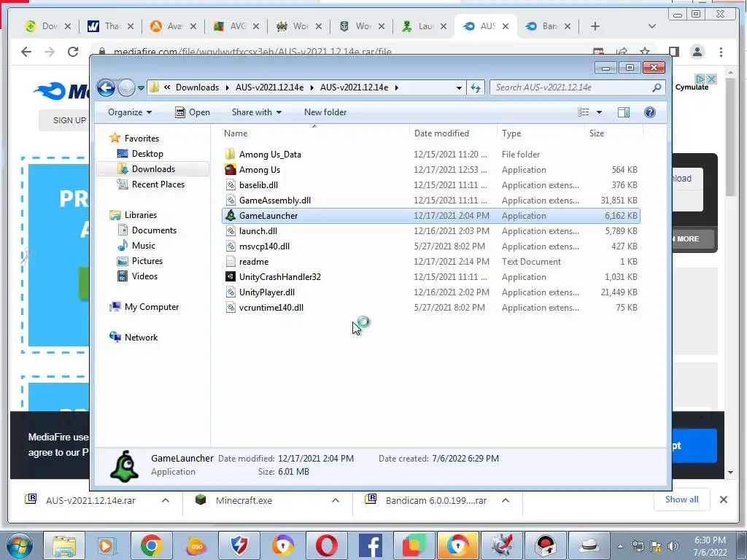
Task: Toggle the preview pane icon
Action: click(623, 112)
